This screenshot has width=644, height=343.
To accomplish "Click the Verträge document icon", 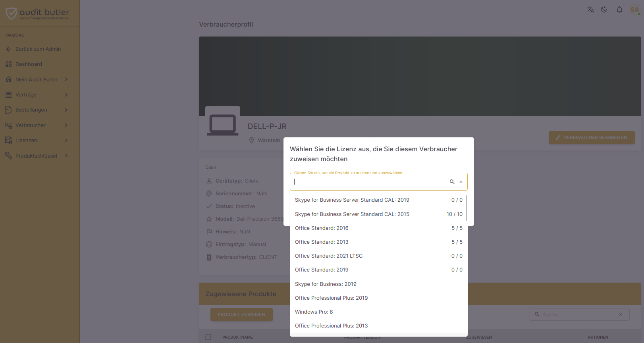I will (x=9, y=95).
